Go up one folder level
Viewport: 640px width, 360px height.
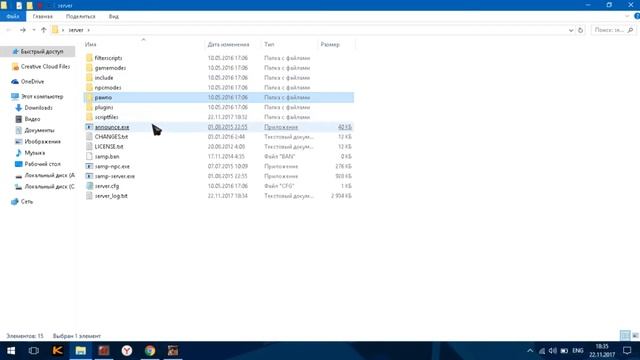pos(43,30)
